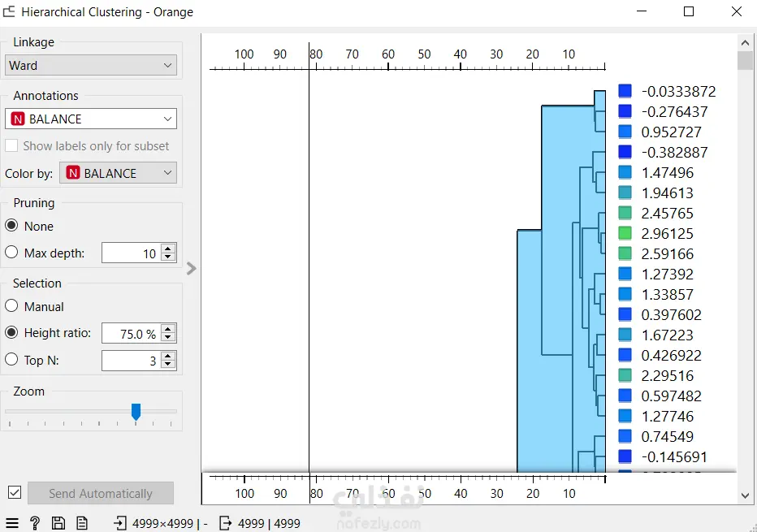Click the color swatch beside -0.0333872
Image resolution: width=757 pixels, height=532 pixels.
(625, 91)
